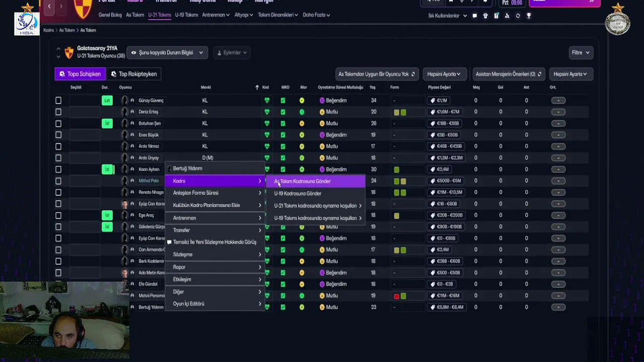Toggle MKO green check for Günay Güvenç
This screenshot has height=362, width=644.
pos(283,101)
